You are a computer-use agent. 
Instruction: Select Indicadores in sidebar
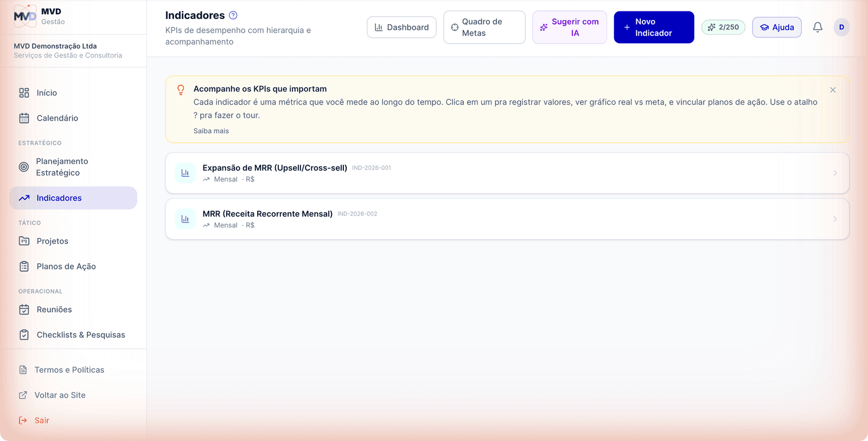73,198
